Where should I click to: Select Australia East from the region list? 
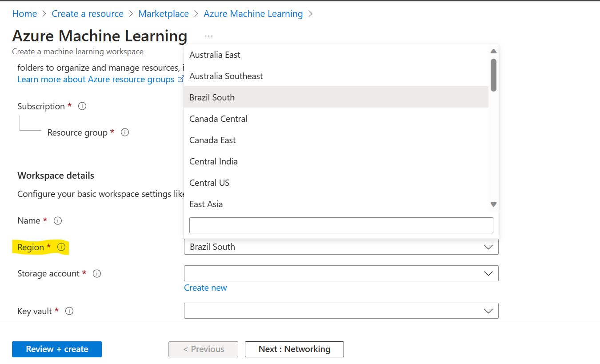click(x=215, y=55)
